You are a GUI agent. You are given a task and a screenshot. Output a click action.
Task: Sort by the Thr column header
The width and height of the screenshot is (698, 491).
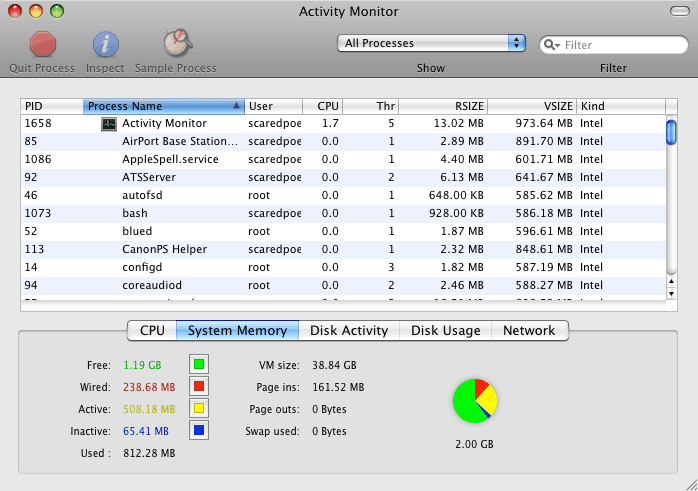click(x=371, y=106)
